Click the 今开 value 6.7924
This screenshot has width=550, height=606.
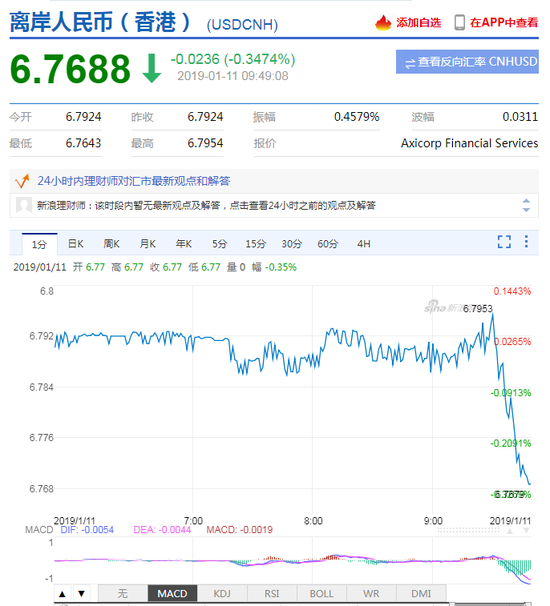[83, 117]
